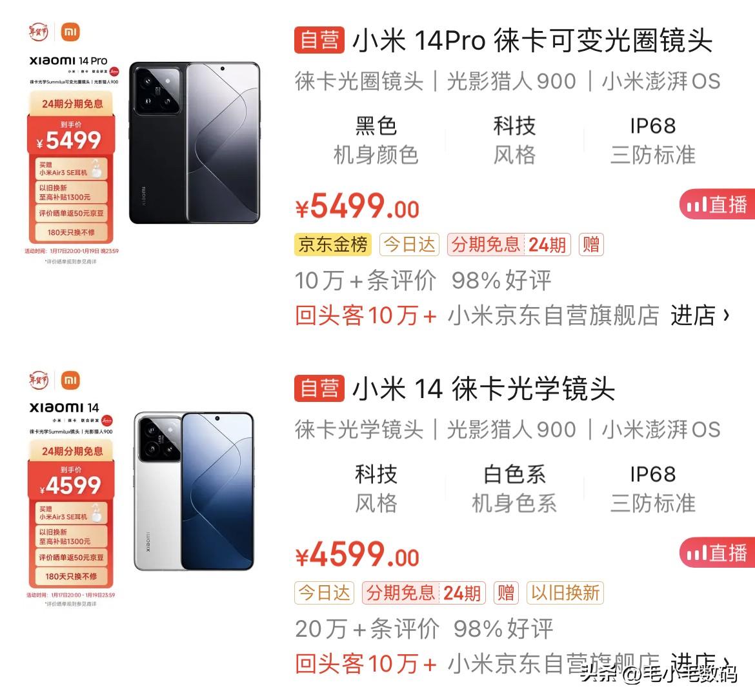Open the live stream badge for Xiaomi 14Pro
This screenshot has width=755, height=700.
(x=718, y=204)
